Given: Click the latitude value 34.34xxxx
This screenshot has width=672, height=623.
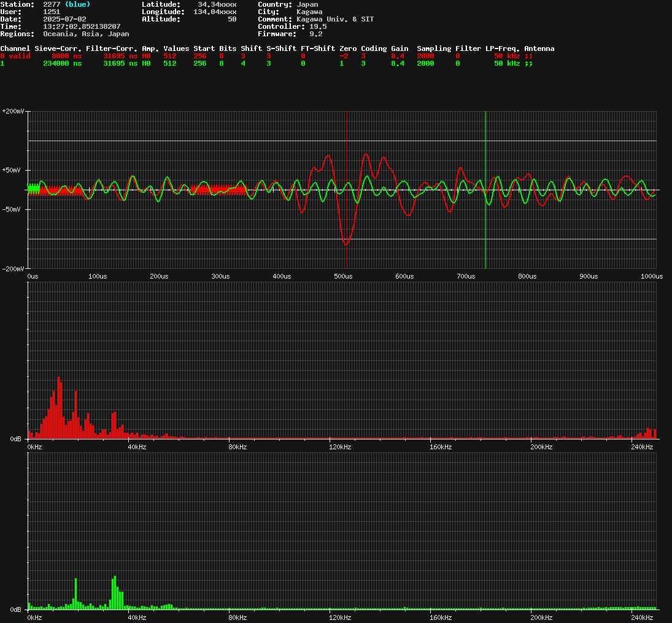Looking at the screenshot, I should click(217, 4).
